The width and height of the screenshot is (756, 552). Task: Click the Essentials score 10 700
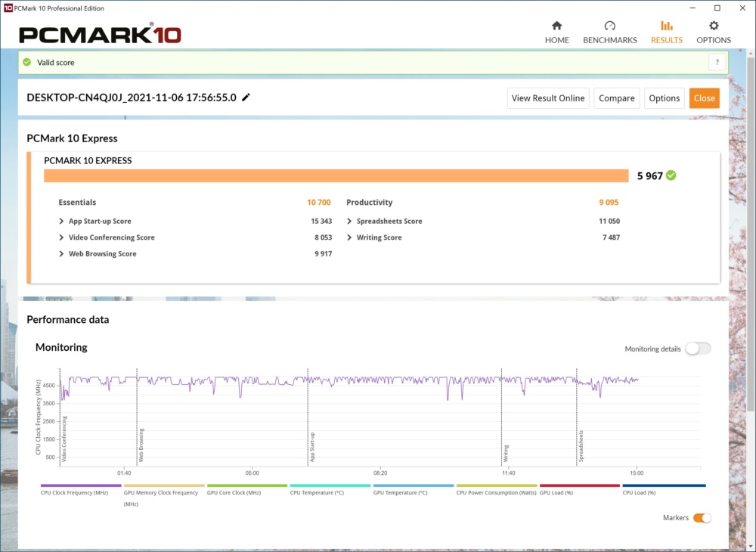pos(319,203)
